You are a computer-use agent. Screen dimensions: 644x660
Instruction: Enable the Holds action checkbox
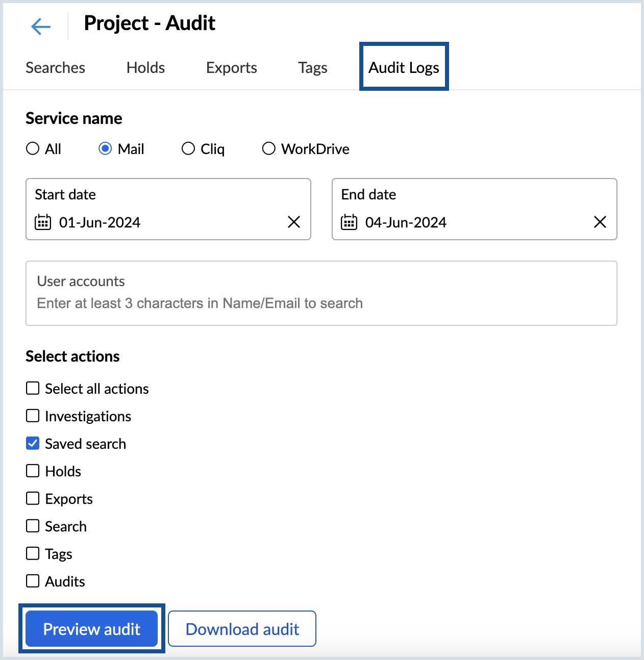pyautogui.click(x=33, y=470)
